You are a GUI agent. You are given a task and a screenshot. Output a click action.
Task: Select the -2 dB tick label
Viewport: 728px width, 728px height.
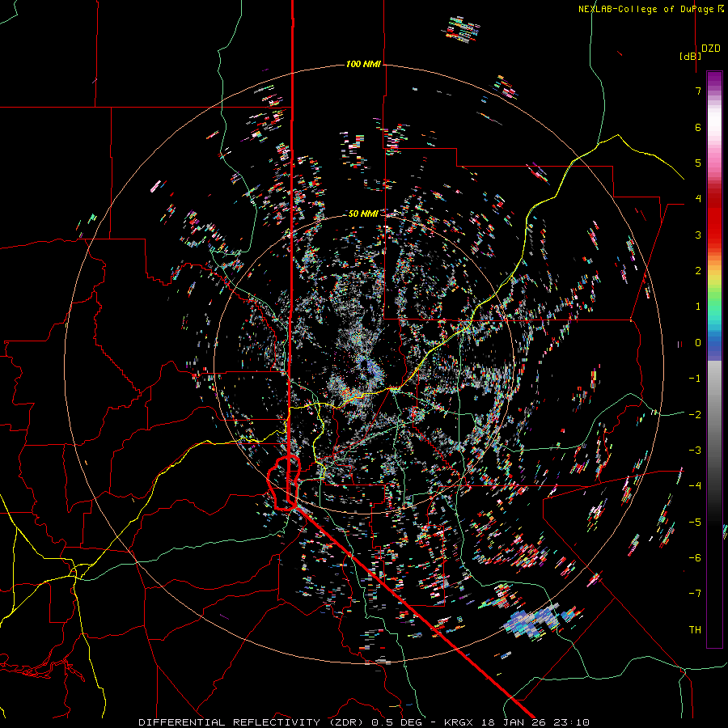[x=695, y=415]
